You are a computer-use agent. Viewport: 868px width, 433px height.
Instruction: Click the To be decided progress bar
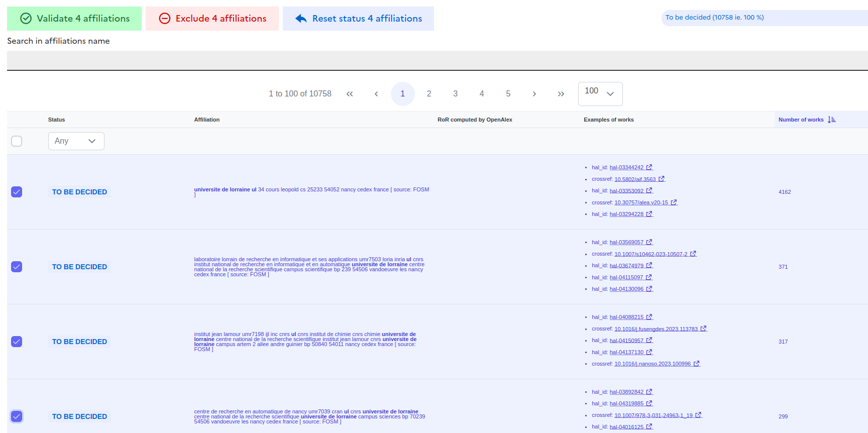click(x=764, y=18)
